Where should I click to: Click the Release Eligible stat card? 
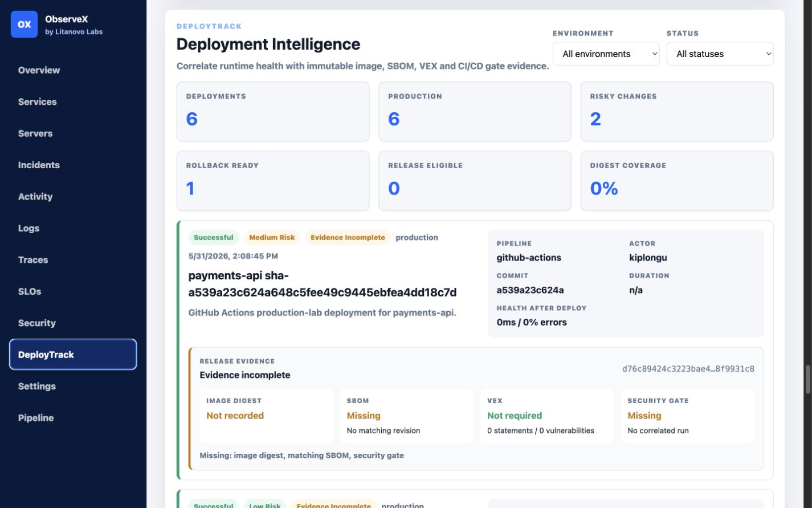[x=475, y=181]
